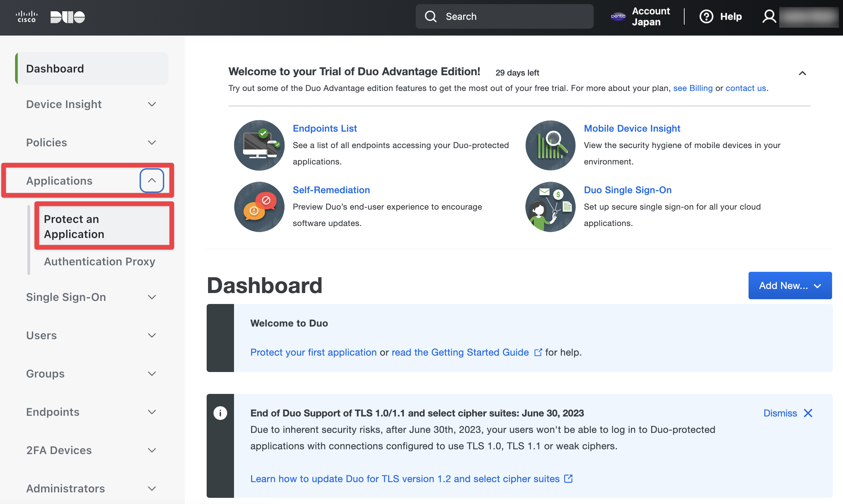Click the Pentio account logo

pos(618,16)
